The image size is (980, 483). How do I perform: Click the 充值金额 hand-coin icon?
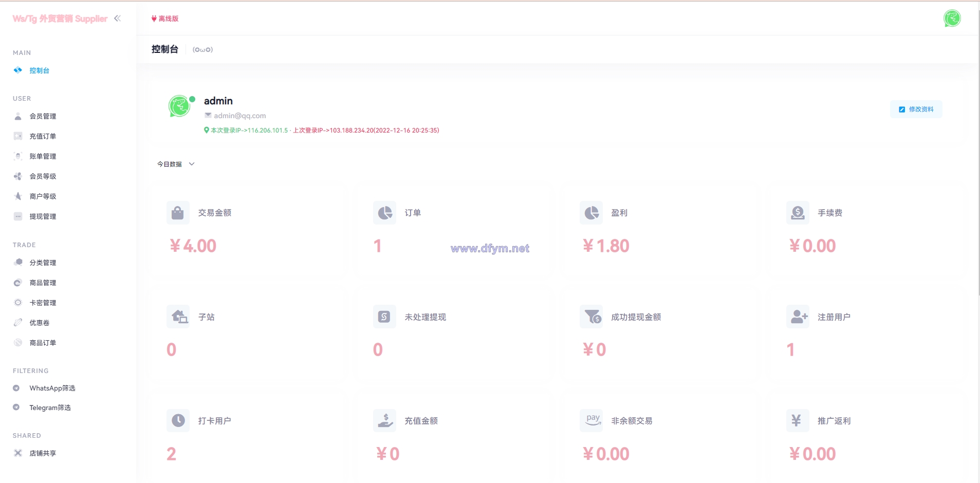click(384, 420)
